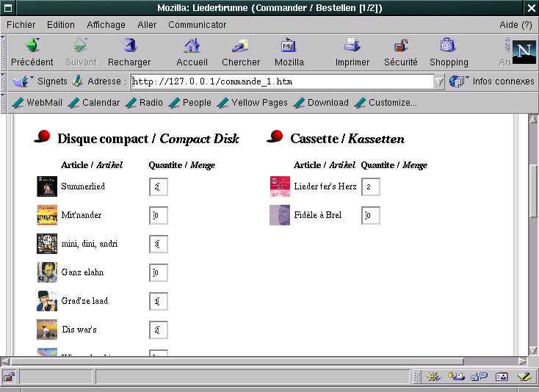
Task: Open the Fichier menu
Action: click(x=21, y=24)
